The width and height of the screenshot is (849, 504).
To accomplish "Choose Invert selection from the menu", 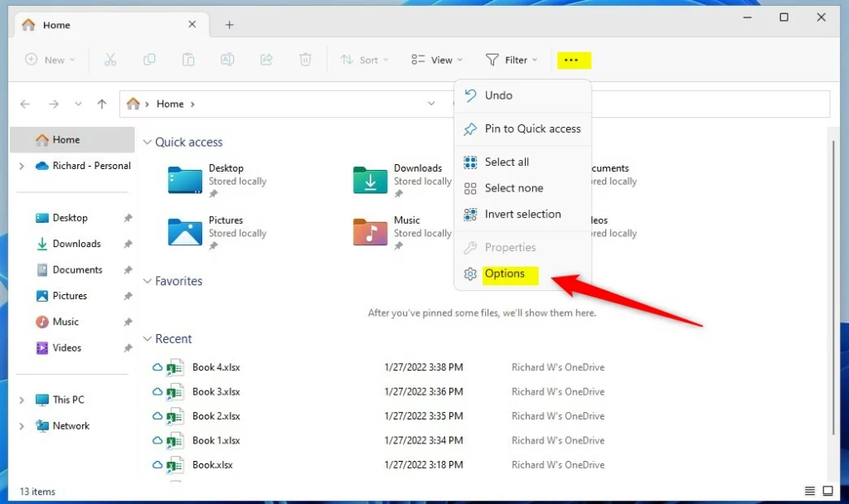I will [x=523, y=214].
